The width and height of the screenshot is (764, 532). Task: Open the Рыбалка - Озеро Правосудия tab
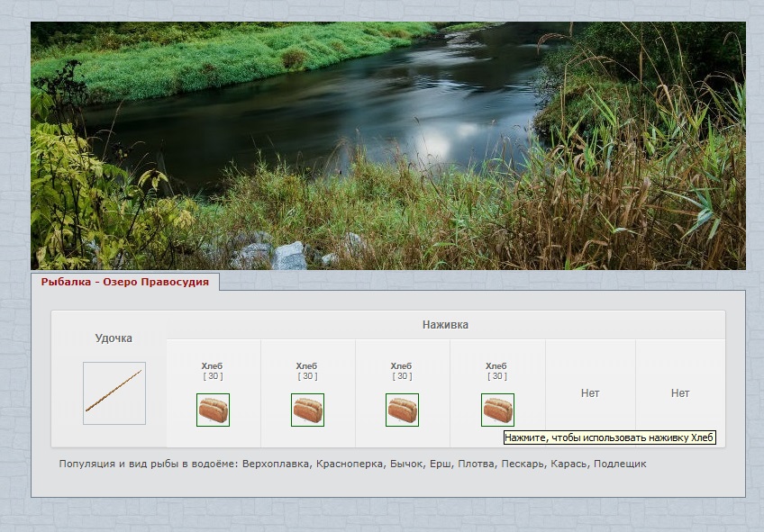124,282
